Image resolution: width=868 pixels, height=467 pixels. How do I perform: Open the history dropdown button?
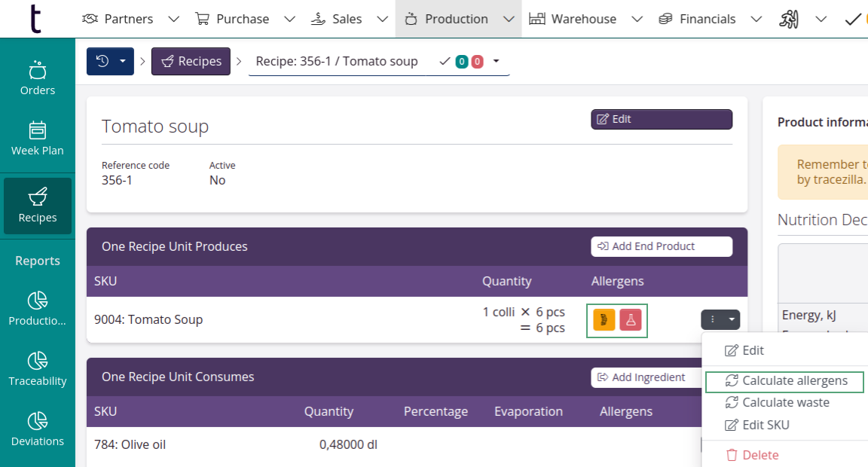click(110, 61)
